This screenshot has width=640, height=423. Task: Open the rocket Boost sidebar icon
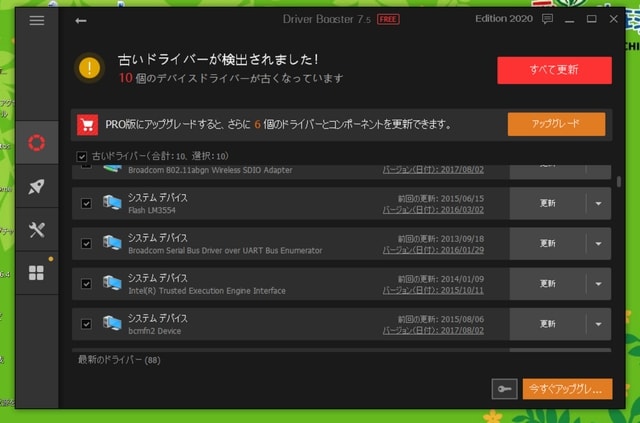tap(37, 186)
